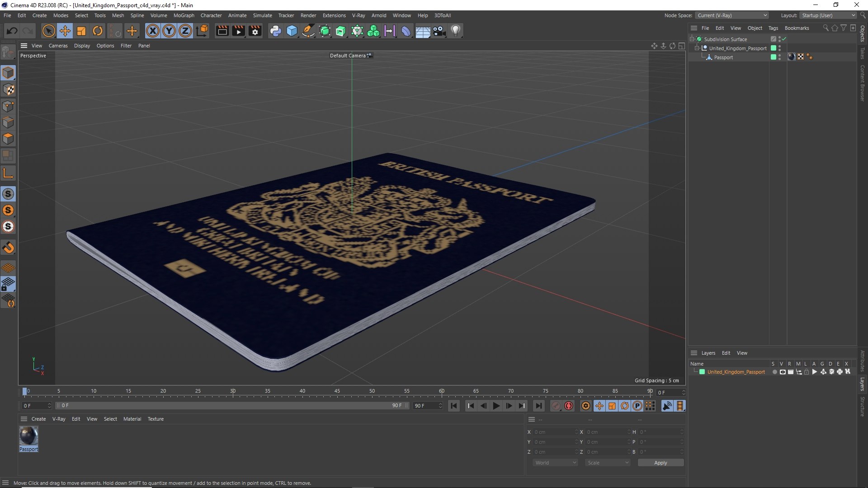Viewport: 868px width, 488px height.
Task: Click X position input field
Action: (555, 432)
